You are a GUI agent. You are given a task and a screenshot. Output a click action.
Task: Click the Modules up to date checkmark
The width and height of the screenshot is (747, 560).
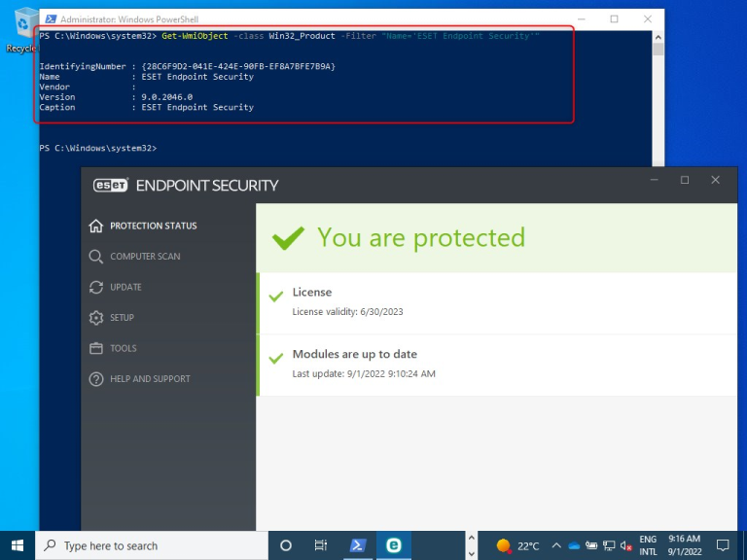(x=276, y=359)
